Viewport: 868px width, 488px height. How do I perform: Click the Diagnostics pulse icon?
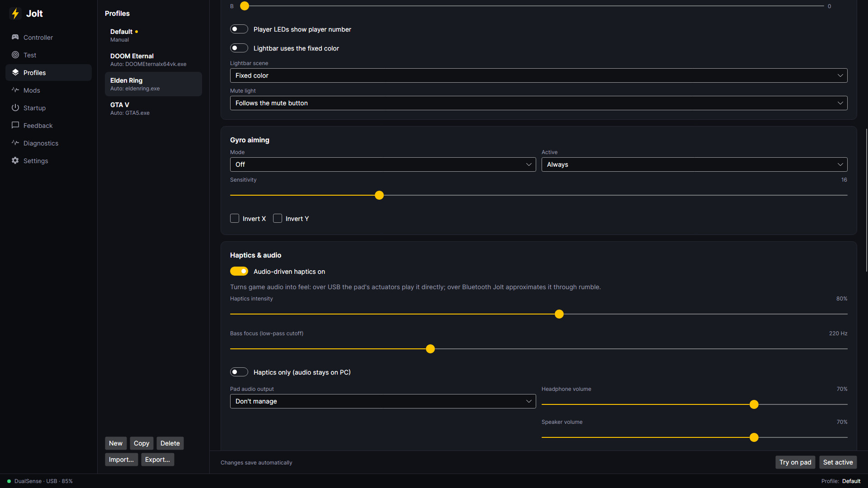pos(15,143)
